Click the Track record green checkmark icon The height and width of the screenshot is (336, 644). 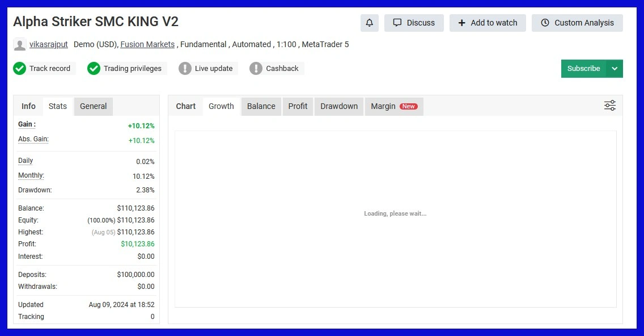click(x=20, y=69)
